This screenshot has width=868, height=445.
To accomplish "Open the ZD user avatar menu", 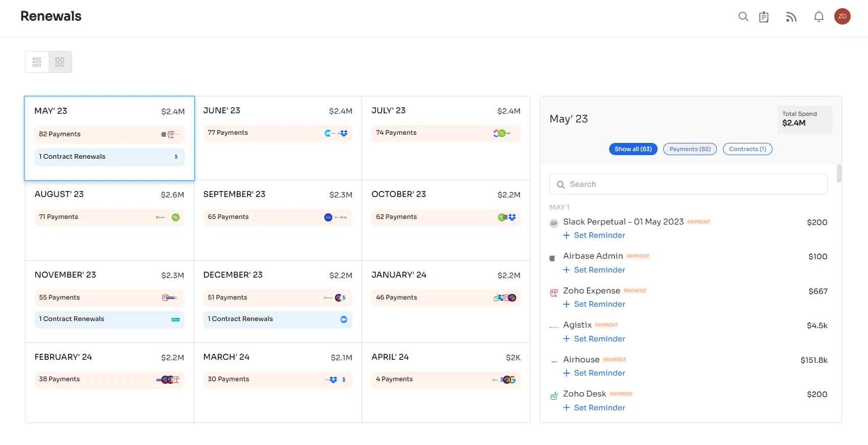I will point(842,16).
